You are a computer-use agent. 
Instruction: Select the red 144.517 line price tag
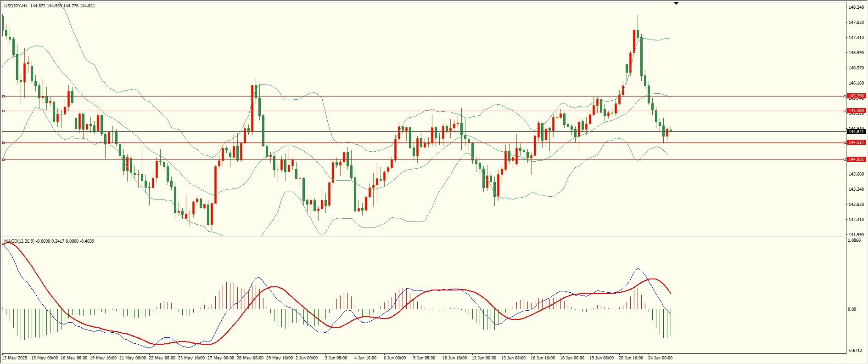point(856,142)
